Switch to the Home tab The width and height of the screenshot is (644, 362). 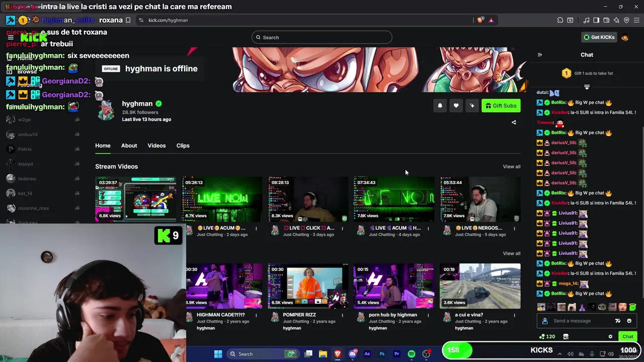click(103, 145)
